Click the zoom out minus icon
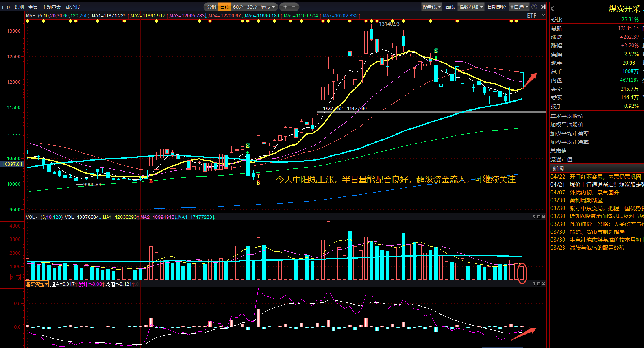 click(x=293, y=7)
